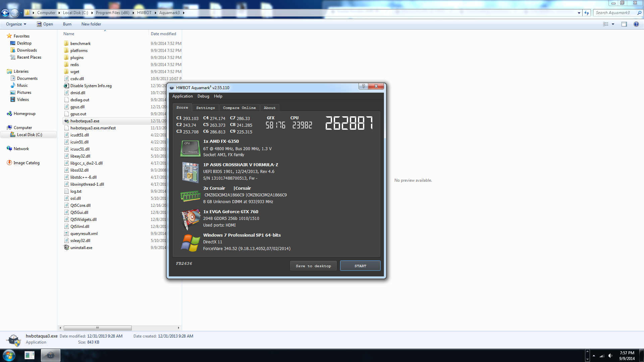
Task: Click the CPU chip icon beside AMD FX-6350
Action: [190, 148]
